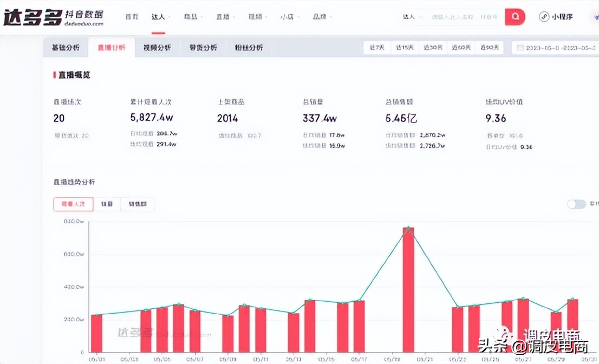This screenshot has height=364, width=599.
Task: Toggle the 平均 switch beside the chart
Action: coord(576,204)
